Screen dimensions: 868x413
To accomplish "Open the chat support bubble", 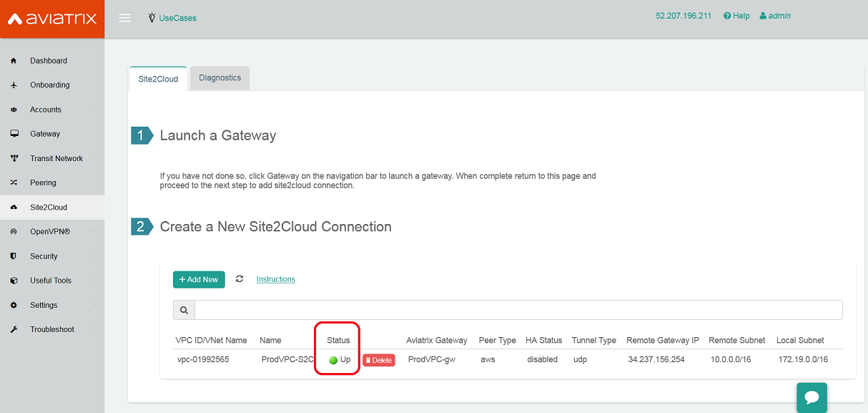I will tap(812, 397).
